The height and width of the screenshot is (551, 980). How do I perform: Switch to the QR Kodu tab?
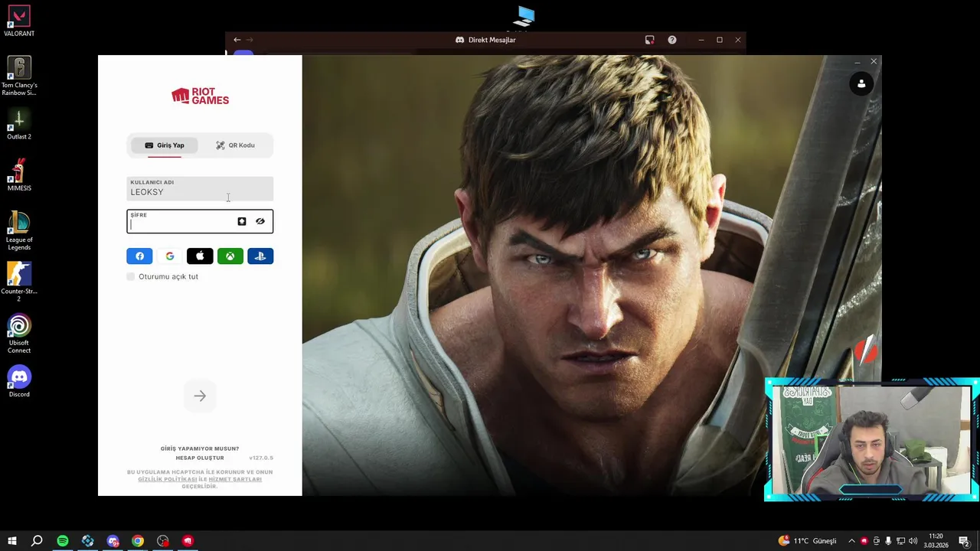235,145
